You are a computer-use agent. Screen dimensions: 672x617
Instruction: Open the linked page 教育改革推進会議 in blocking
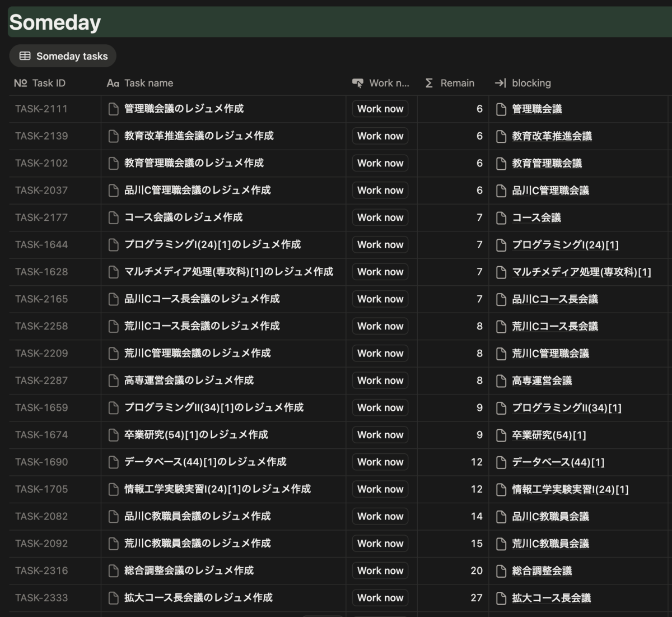(x=552, y=136)
